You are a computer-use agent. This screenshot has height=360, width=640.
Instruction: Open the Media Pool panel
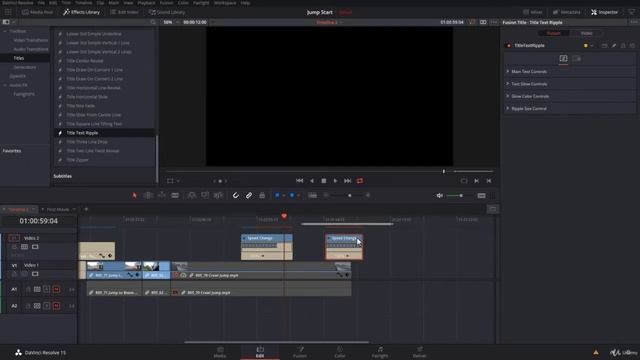click(x=38, y=12)
